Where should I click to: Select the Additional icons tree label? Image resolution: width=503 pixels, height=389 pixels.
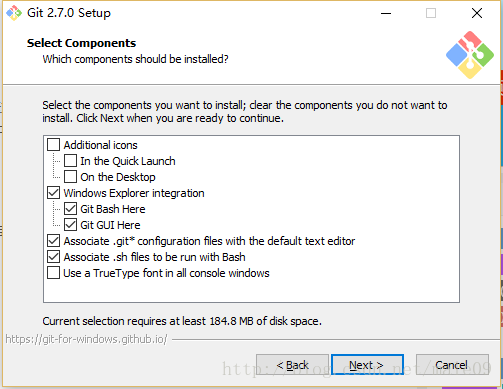[x=100, y=145]
